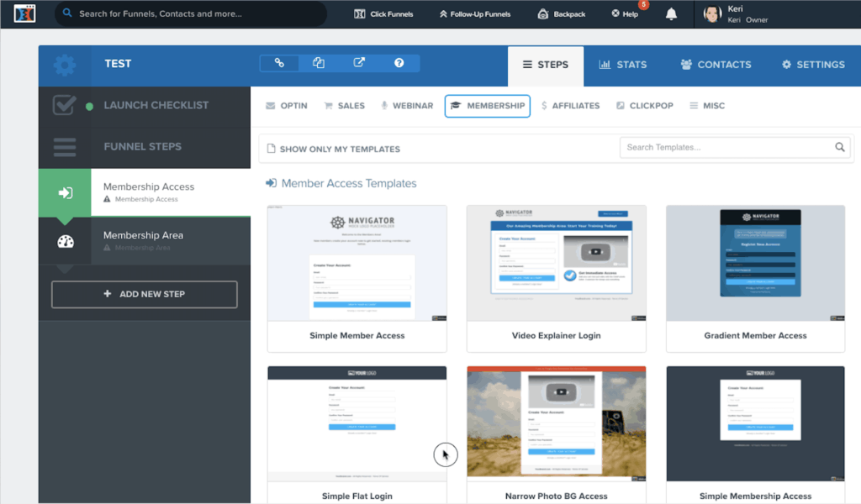Open funnel in new window icon

(359, 63)
